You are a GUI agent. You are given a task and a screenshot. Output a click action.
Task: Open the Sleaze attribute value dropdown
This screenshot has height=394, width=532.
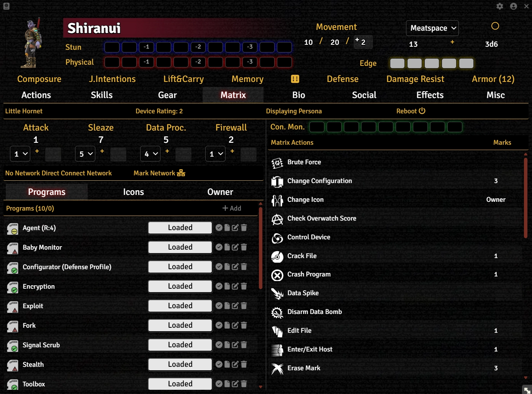[x=85, y=154]
